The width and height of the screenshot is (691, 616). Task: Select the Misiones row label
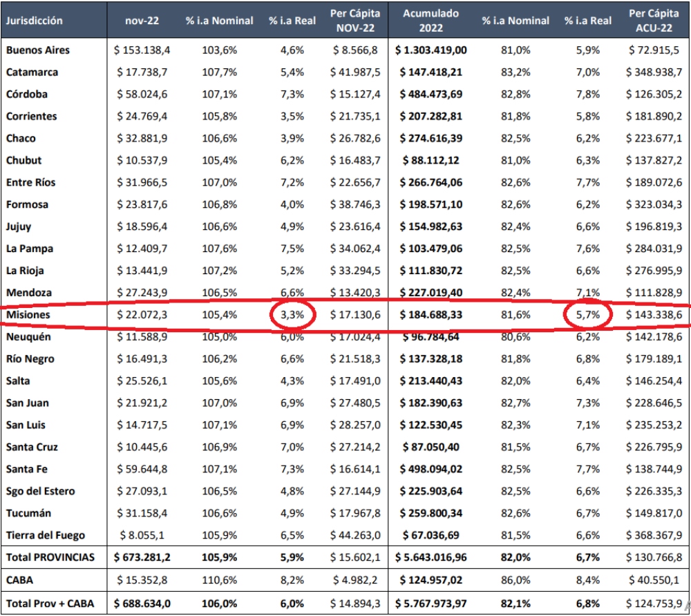point(28,315)
